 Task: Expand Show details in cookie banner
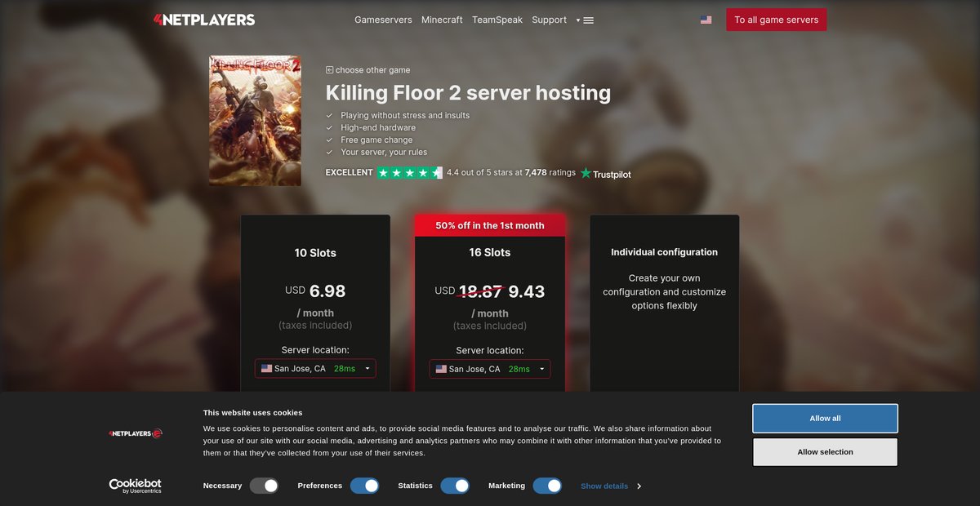611,486
